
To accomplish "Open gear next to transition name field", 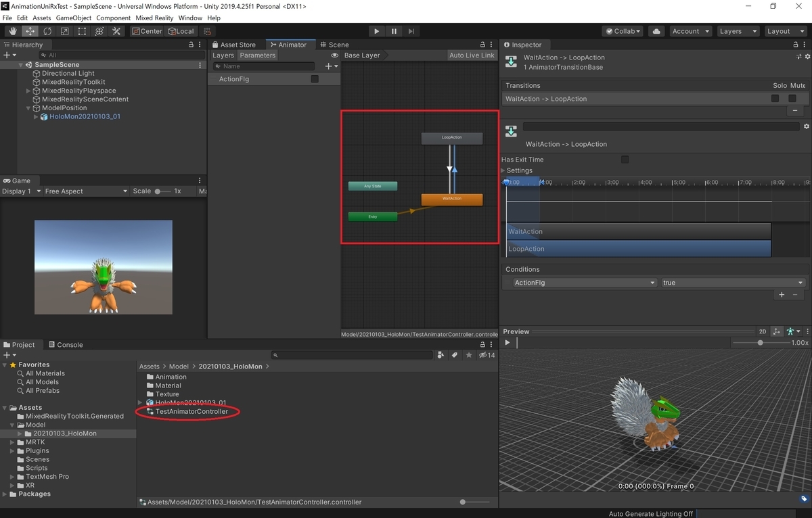I will 806,126.
